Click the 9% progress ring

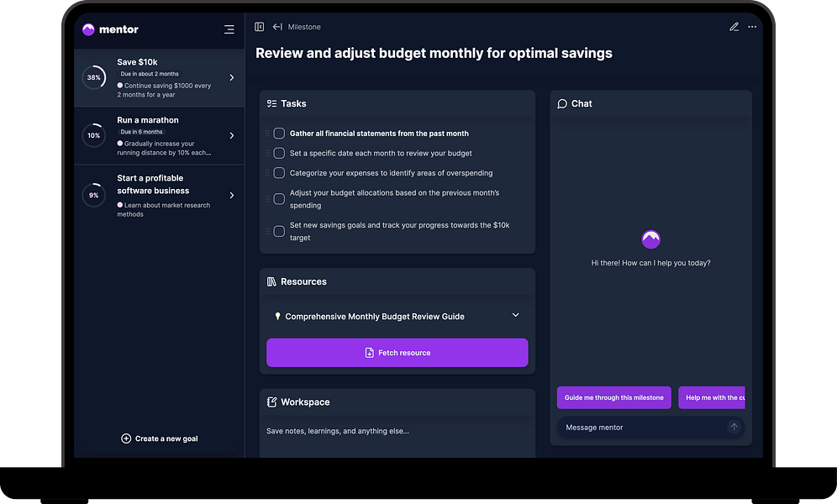94,195
